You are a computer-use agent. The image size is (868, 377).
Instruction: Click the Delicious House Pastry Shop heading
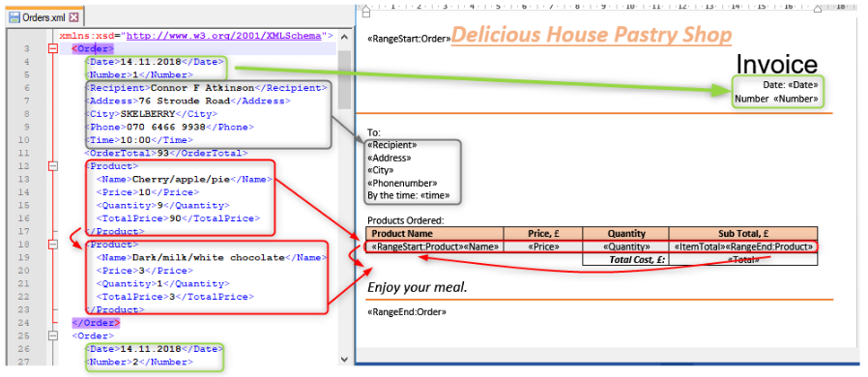(x=592, y=35)
